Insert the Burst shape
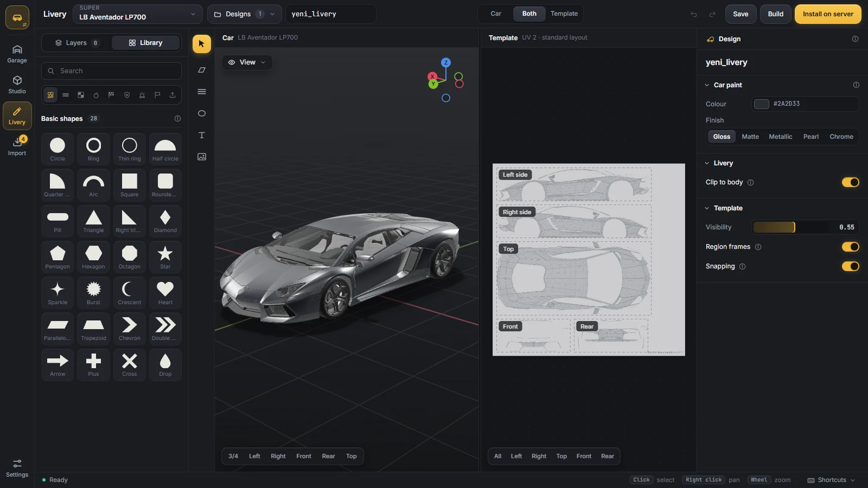 (94, 293)
